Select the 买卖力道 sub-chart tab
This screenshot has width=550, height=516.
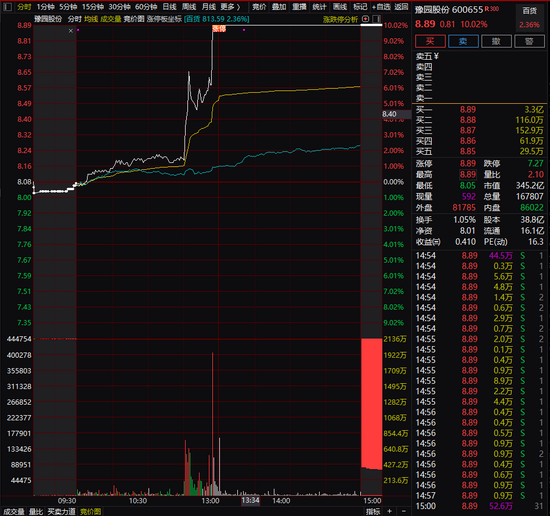pyautogui.click(x=61, y=511)
